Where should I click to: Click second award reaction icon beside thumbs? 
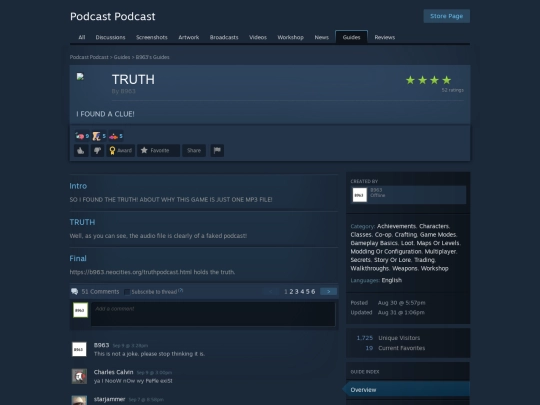99,136
